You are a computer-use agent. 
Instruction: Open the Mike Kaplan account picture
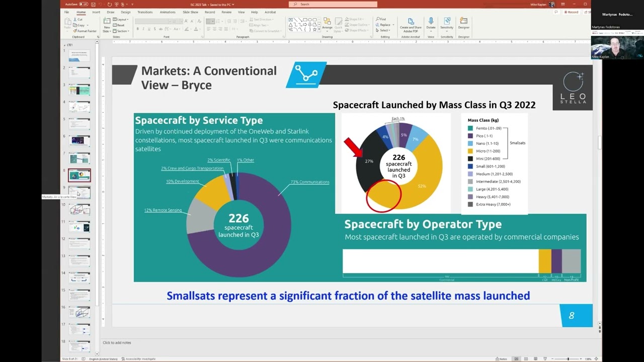coord(552,4)
